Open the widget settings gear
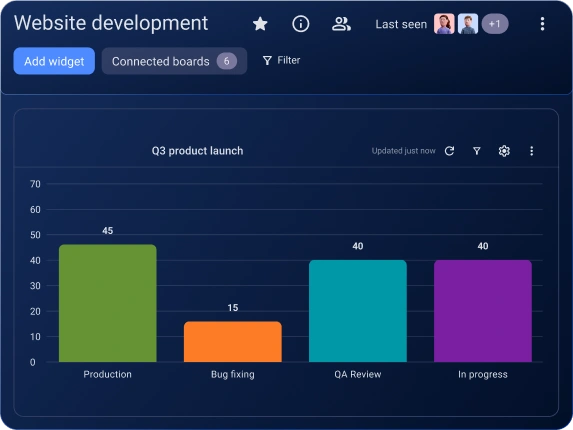 tap(504, 151)
